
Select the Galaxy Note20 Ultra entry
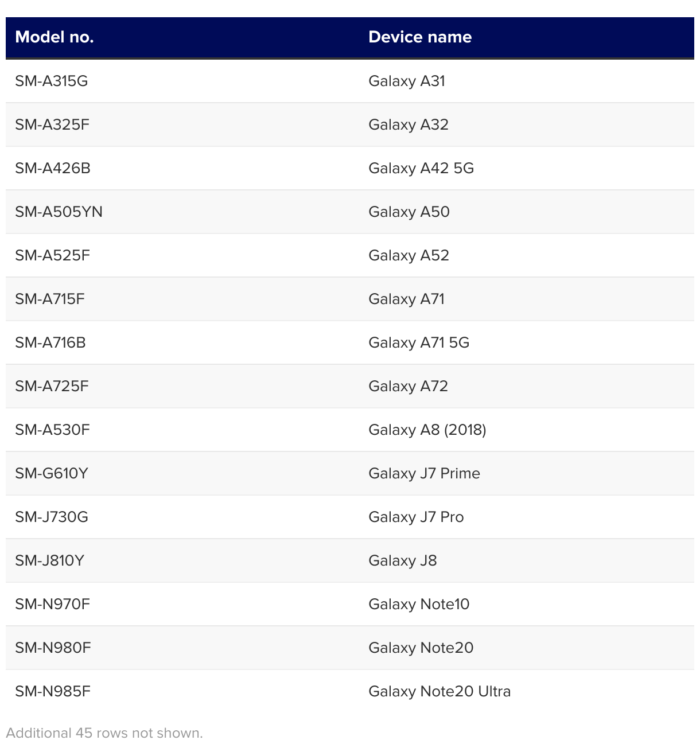(440, 691)
